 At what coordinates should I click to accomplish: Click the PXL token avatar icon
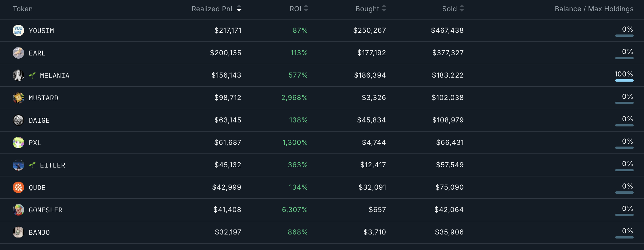point(18,143)
